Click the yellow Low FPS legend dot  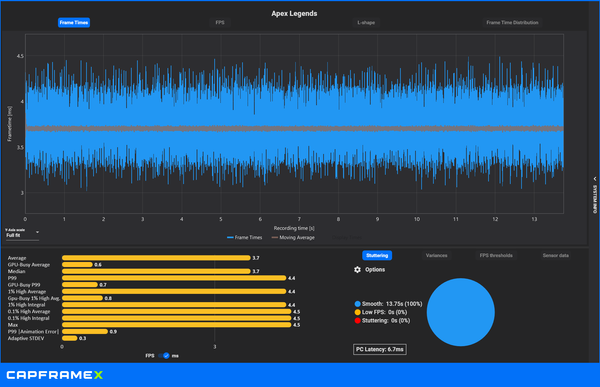(357, 312)
